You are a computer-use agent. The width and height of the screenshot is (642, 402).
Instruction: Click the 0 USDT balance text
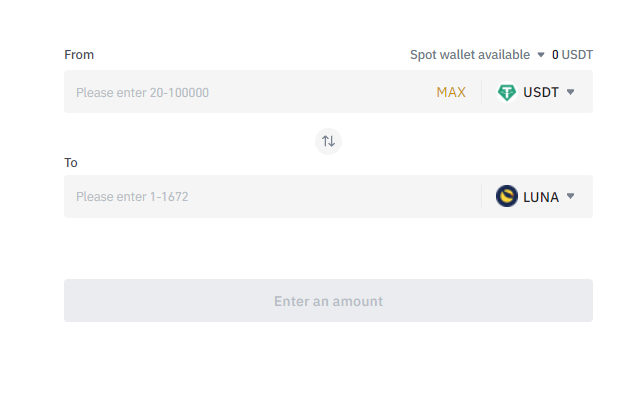coord(572,55)
